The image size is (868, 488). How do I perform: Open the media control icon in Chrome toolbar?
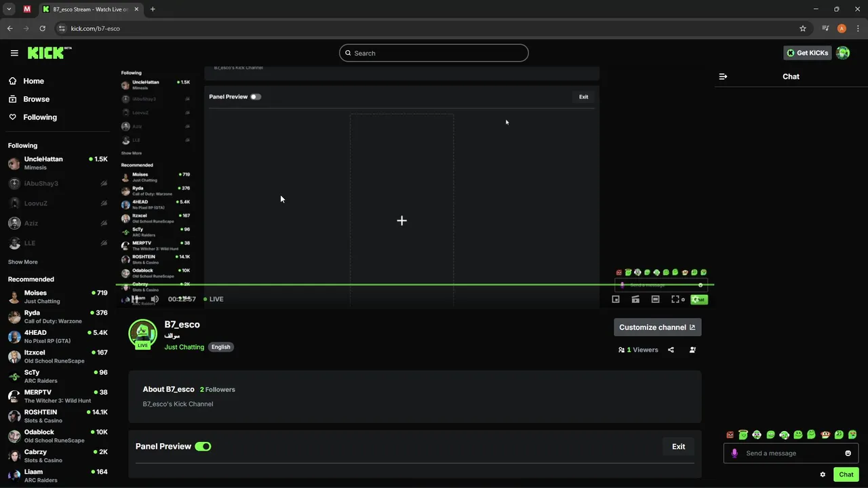[825, 28]
